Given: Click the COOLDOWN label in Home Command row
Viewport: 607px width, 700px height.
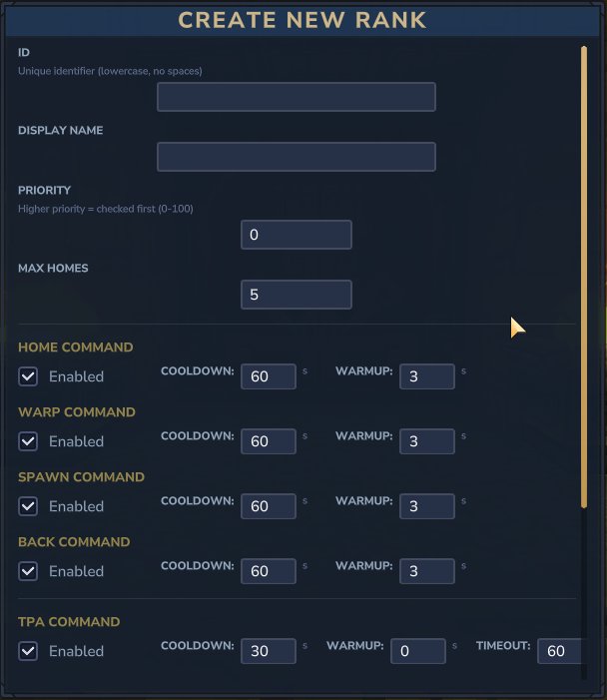Looking at the screenshot, I should [198, 371].
